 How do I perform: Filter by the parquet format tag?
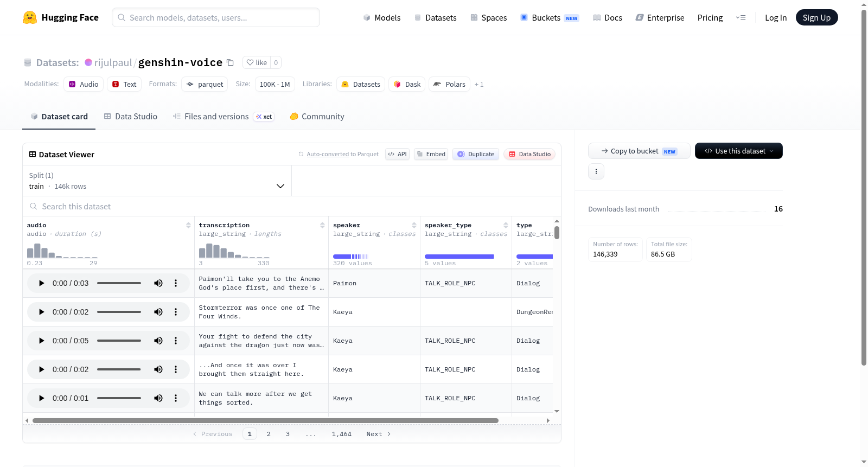pos(205,84)
